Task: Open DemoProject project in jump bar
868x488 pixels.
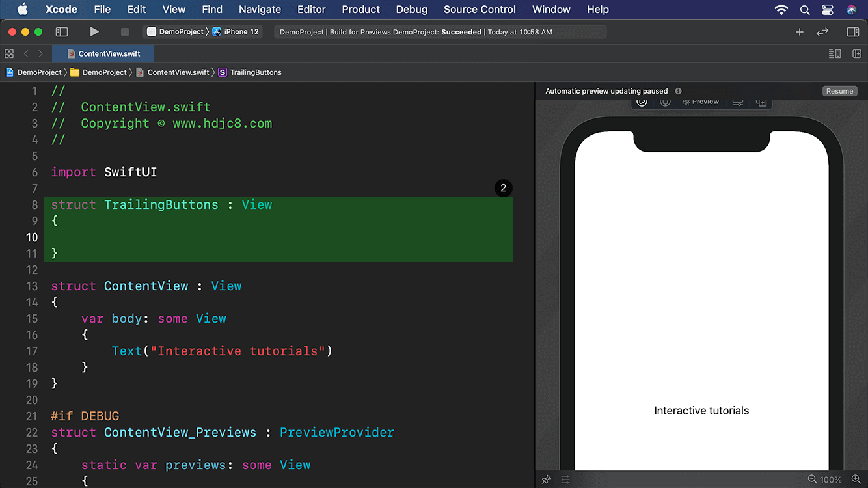Action: pos(34,72)
